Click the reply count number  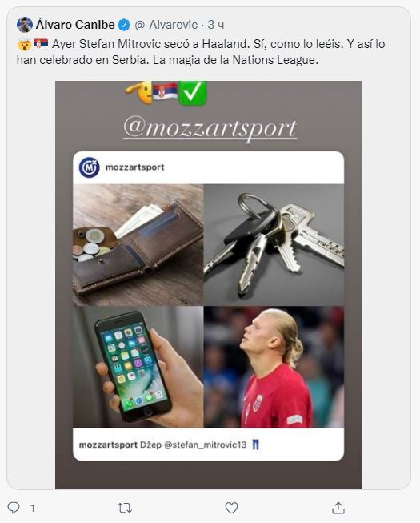point(33,509)
